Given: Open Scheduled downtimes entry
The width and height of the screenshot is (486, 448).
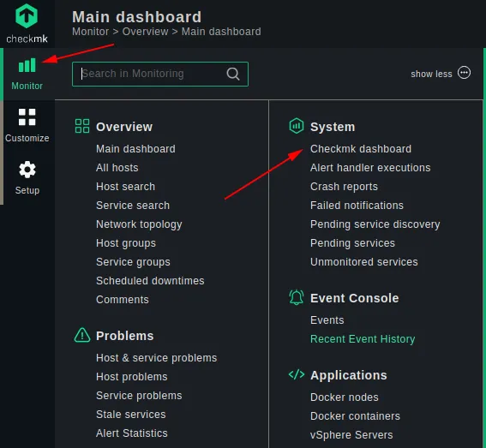Looking at the screenshot, I should click(150, 281).
